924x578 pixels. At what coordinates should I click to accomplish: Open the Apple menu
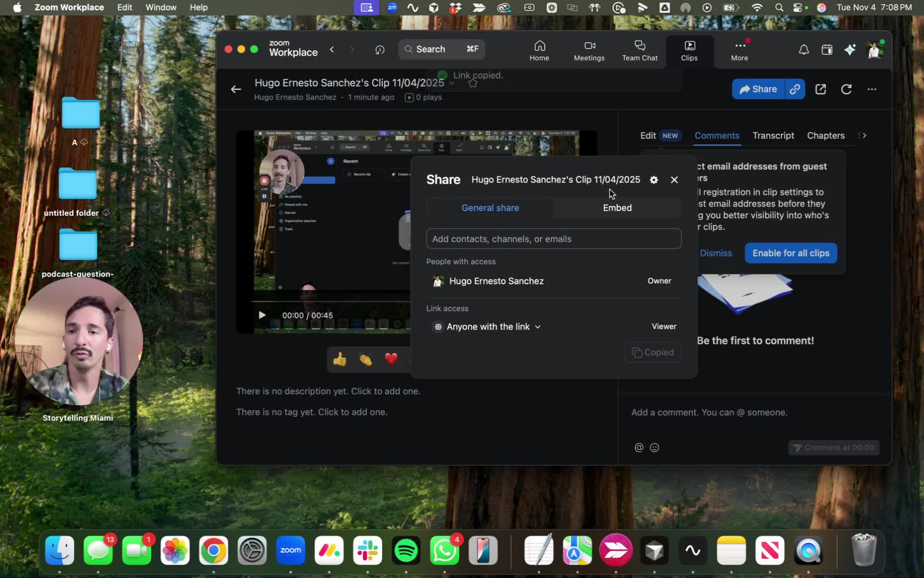(x=17, y=7)
